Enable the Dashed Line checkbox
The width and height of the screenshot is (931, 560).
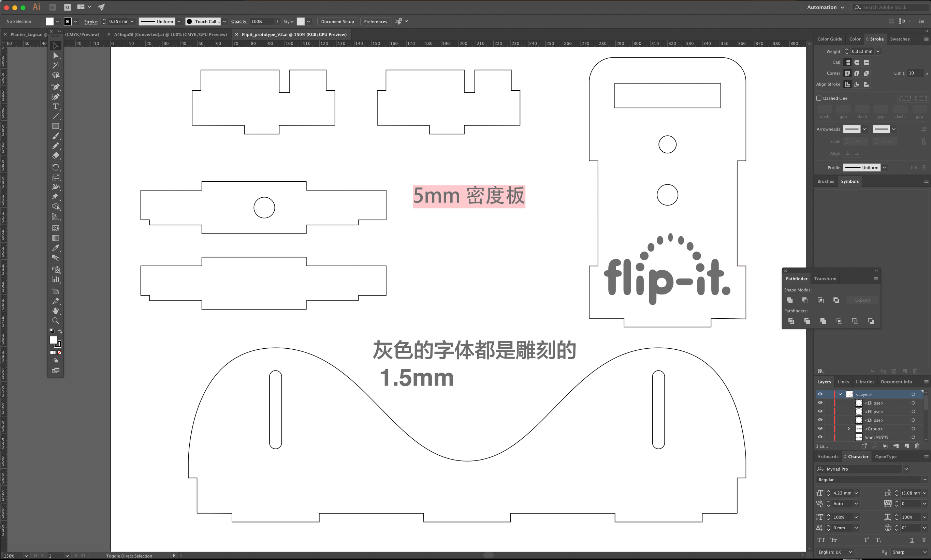pos(818,98)
